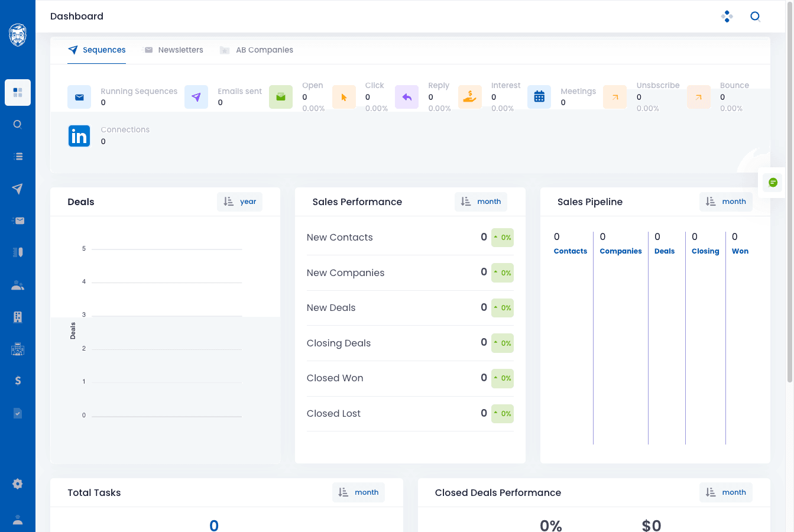Open the email inbox icon in the sidebar
The height and width of the screenshot is (532, 794).
tap(17, 220)
